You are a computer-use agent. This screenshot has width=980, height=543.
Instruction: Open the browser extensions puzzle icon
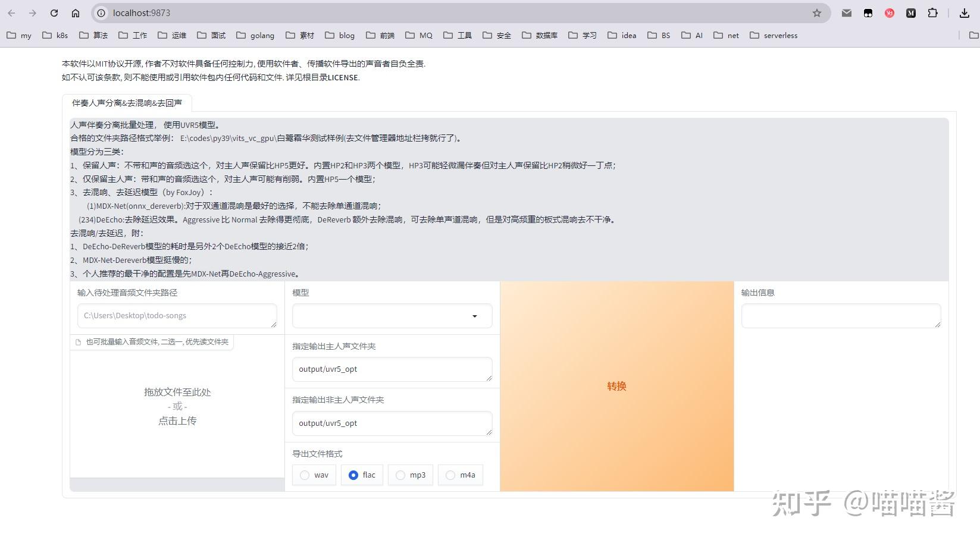coord(932,12)
